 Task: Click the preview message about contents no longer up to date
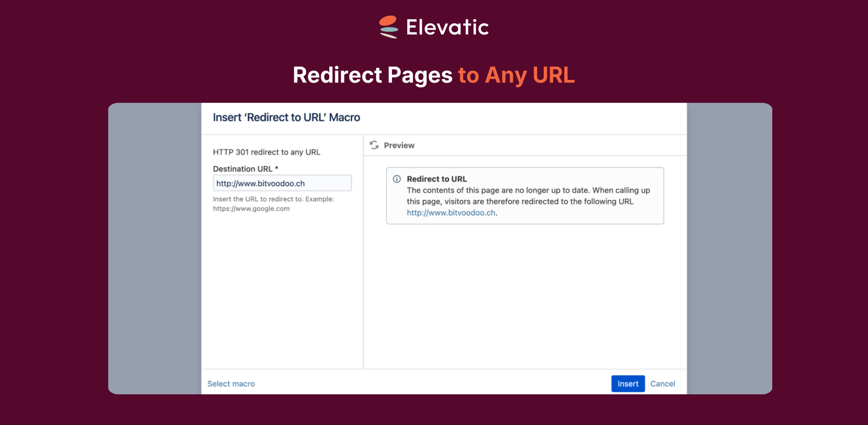point(528,196)
